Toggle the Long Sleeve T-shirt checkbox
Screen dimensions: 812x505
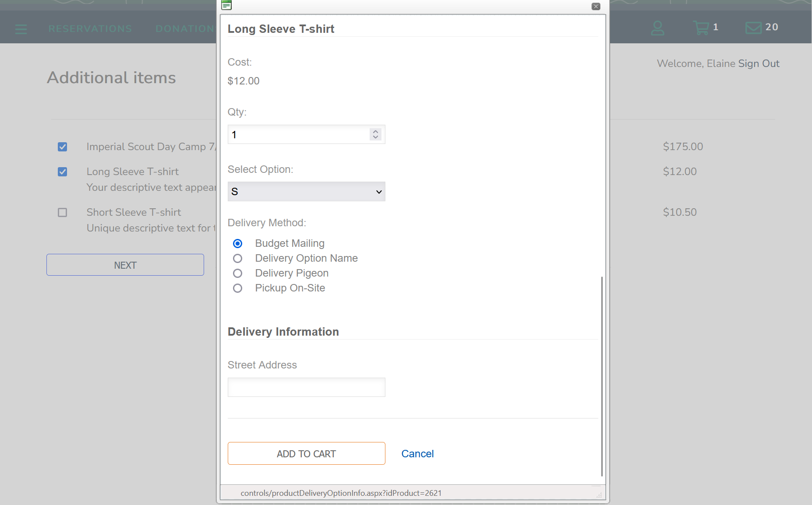pos(63,172)
